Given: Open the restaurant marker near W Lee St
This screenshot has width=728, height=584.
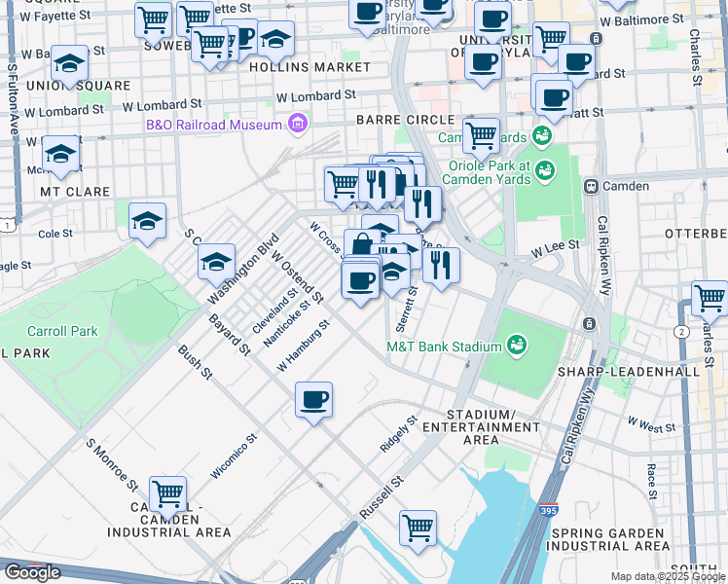Looking at the screenshot, I should (x=441, y=267).
